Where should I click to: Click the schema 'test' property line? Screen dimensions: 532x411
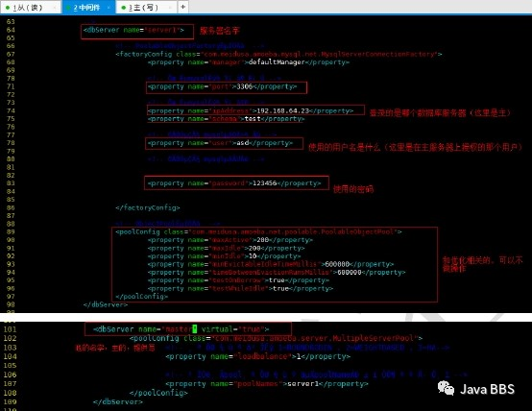pos(226,119)
